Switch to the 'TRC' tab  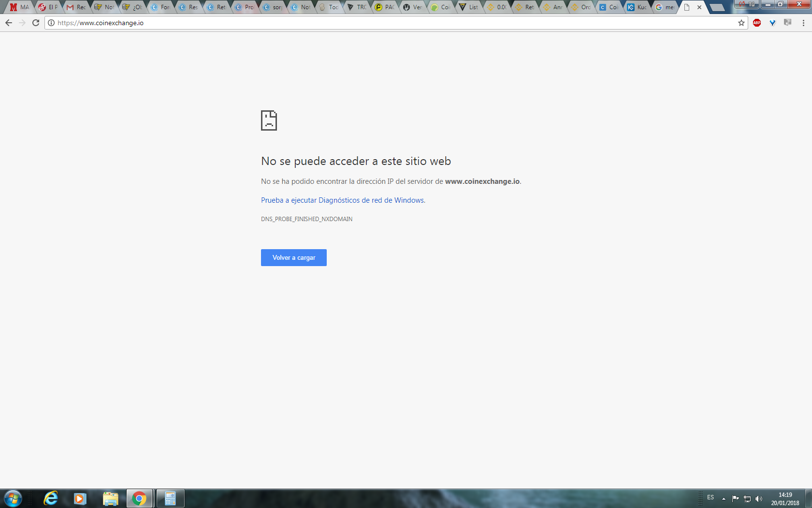tap(356, 7)
